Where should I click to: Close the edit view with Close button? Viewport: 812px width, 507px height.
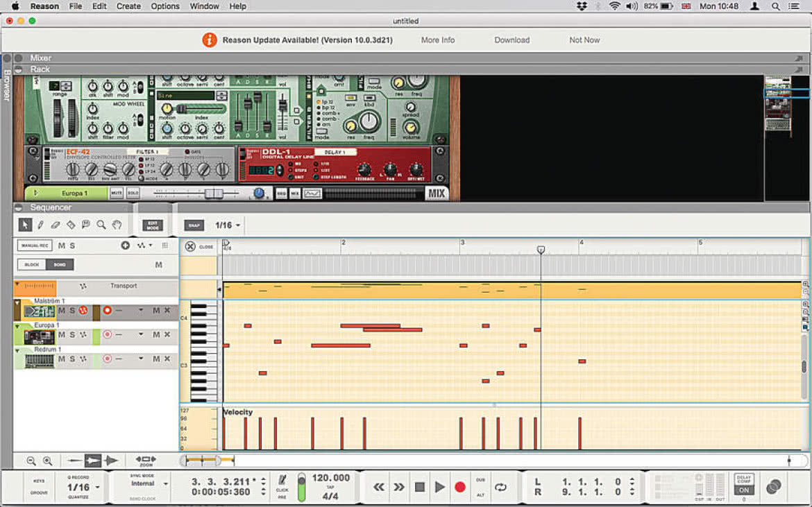pyautogui.click(x=199, y=246)
